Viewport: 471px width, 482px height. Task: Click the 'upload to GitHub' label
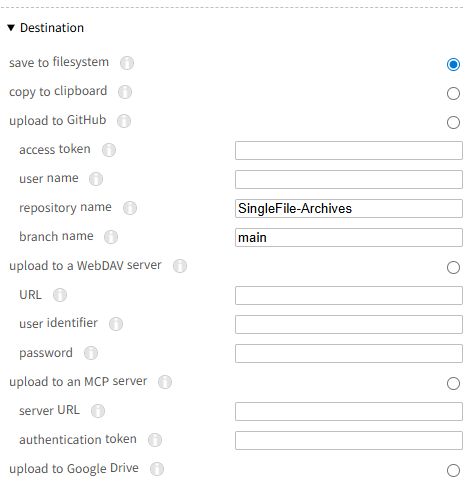pos(58,120)
